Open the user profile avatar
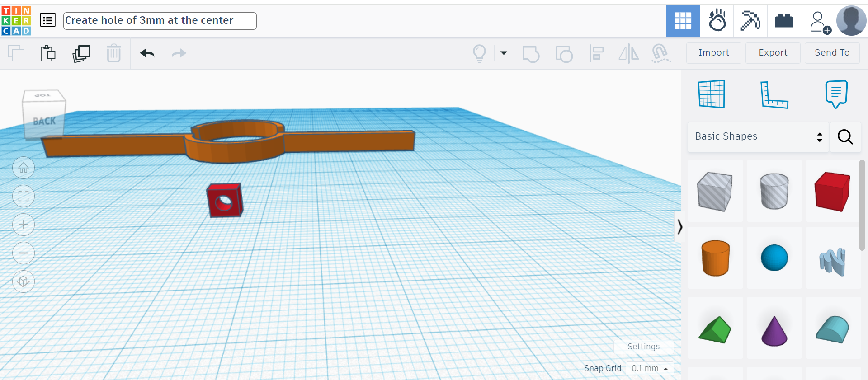Screen dimensions: 868x380 851,21
